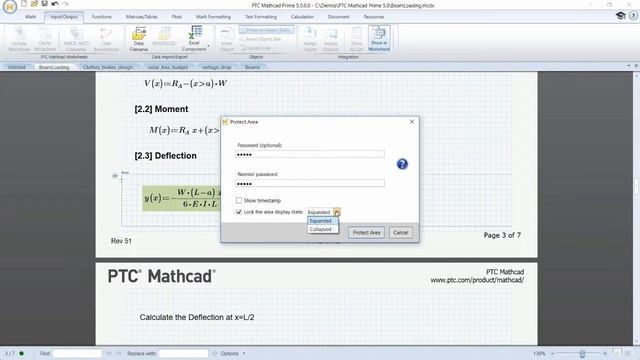Switch to the Clutches_brakes_design worksheet tab
Viewport: 640px width, 360px height.
[108, 67]
